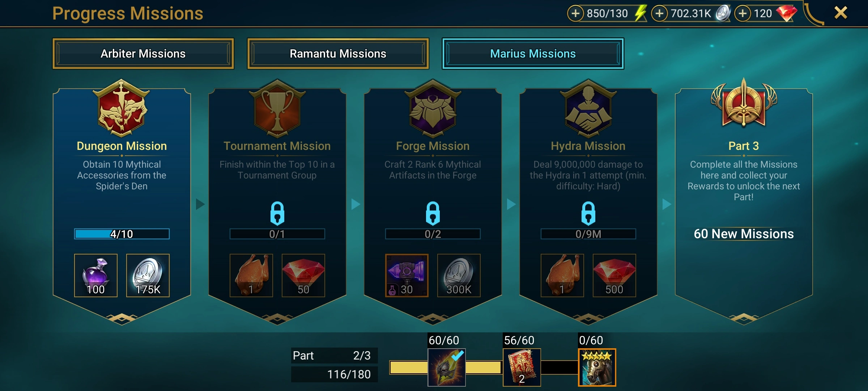Add more energy with the plus icon
This screenshot has height=391, width=868.
(x=575, y=13)
